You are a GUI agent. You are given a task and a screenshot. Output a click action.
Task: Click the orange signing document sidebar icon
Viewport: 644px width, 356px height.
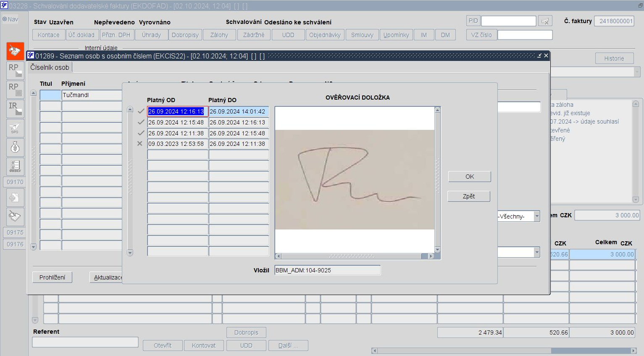(x=15, y=51)
